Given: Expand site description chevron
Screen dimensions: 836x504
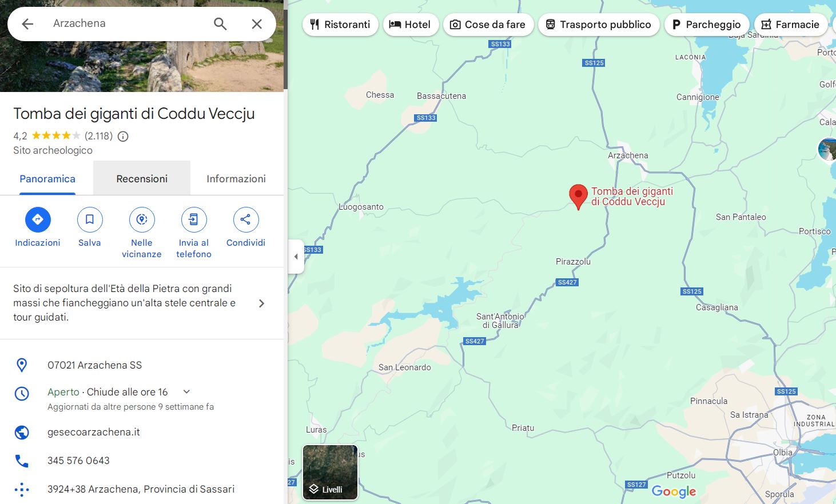Looking at the screenshot, I should 261,303.
